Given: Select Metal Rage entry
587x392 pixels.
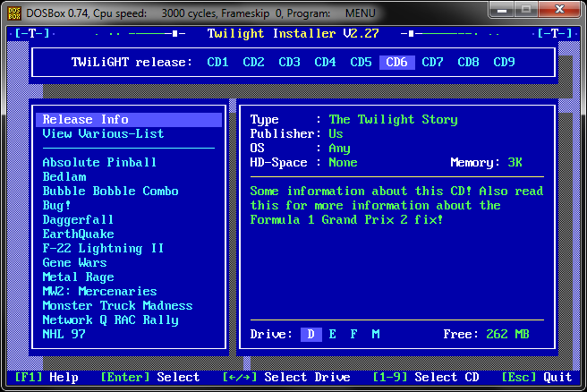Looking at the screenshot, I should 78,277.
